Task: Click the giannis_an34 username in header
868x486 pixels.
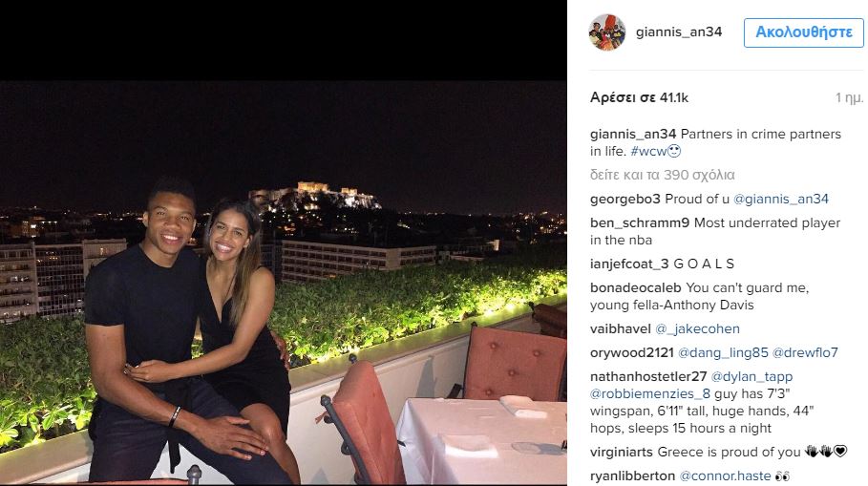Action: [679, 32]
